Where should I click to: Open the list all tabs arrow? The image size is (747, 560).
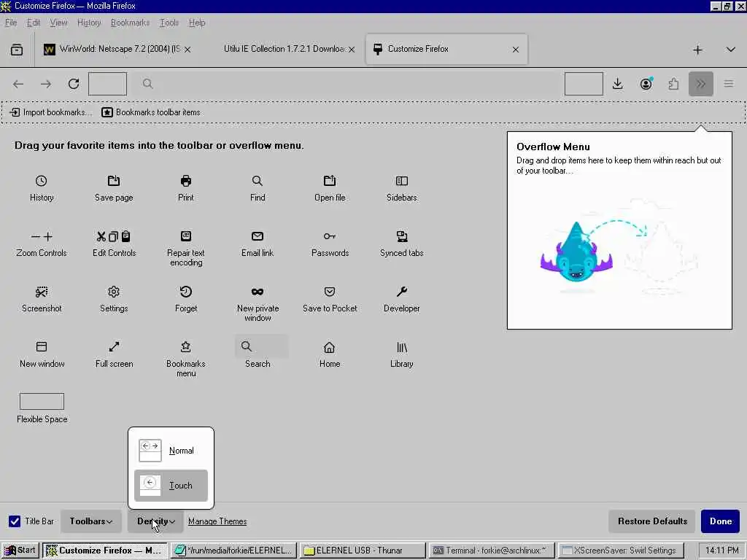tap(730, 50)
